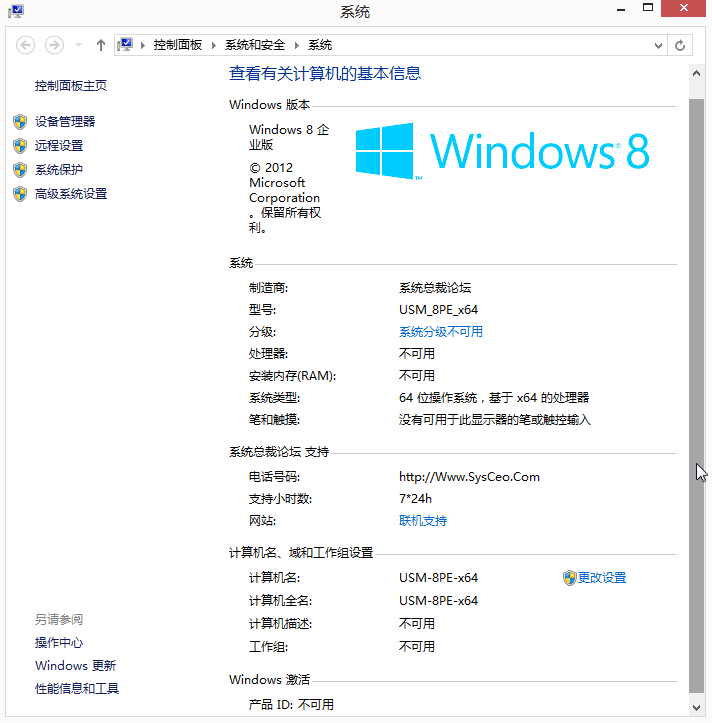Viewport: 712px width, 723px height.
Task: Click 系统分级不可用 rating link
Action: [440, 332]
